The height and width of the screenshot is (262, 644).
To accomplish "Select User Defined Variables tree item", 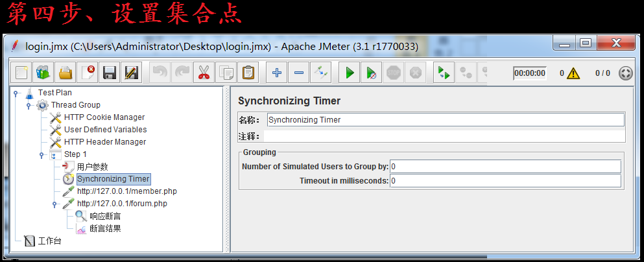I will click(x=105, y=129).
